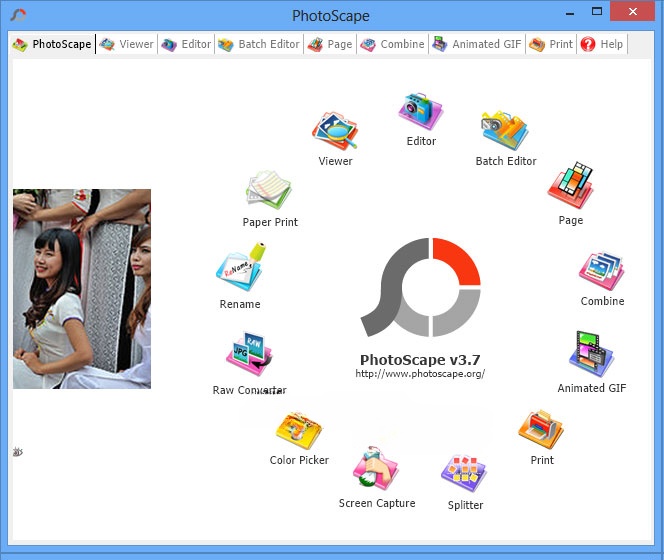Switch to the Animated GIF tab
Image resolution: width=664 pixels, height=560 pixels.
(477, 44)
